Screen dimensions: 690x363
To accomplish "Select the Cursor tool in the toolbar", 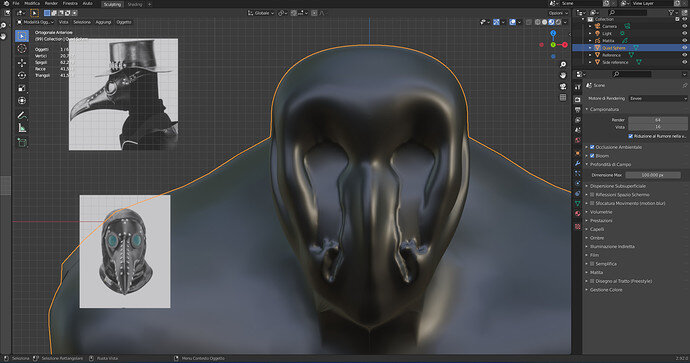I will 22,49.
